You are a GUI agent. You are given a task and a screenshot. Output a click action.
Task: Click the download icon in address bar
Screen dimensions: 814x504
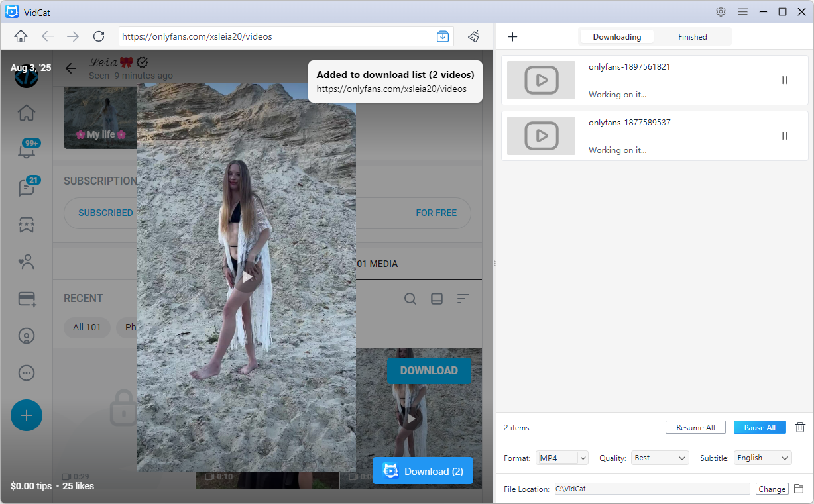443,36
